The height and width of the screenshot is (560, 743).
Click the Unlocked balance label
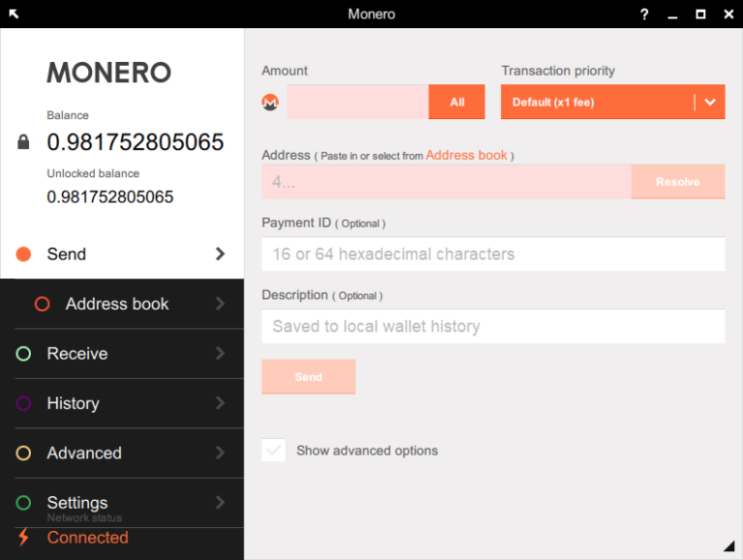coord(93,173)
